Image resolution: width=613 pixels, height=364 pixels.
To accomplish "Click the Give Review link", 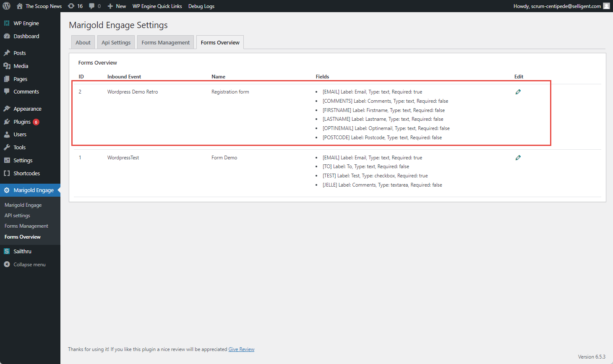I will [241, 349].
